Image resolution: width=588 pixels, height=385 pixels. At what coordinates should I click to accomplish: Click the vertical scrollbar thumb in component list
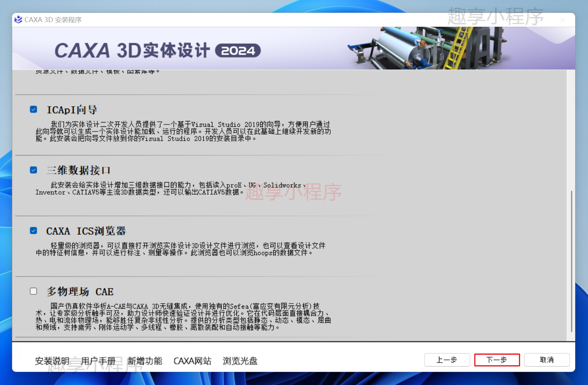click(x=572, y=261)
